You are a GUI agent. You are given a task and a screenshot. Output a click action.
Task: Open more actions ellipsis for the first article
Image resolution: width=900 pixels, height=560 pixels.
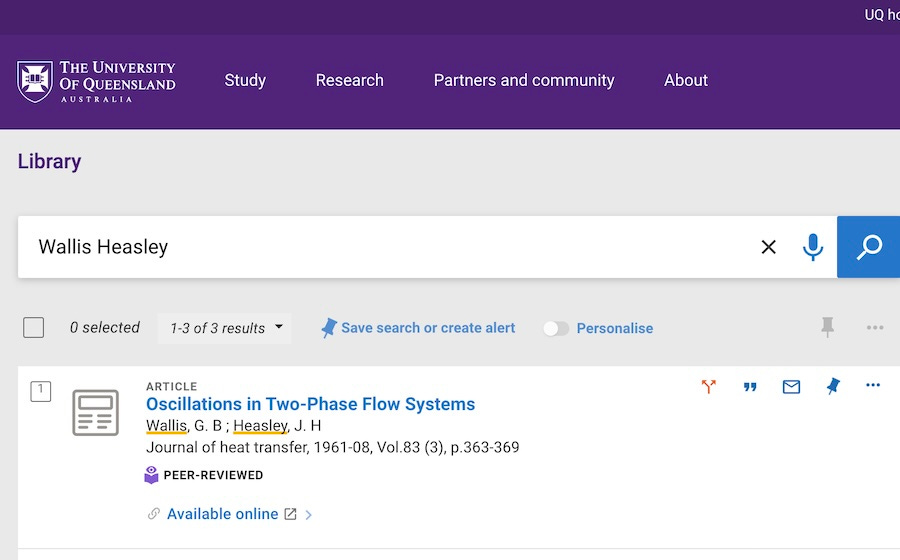coord(873,385)
